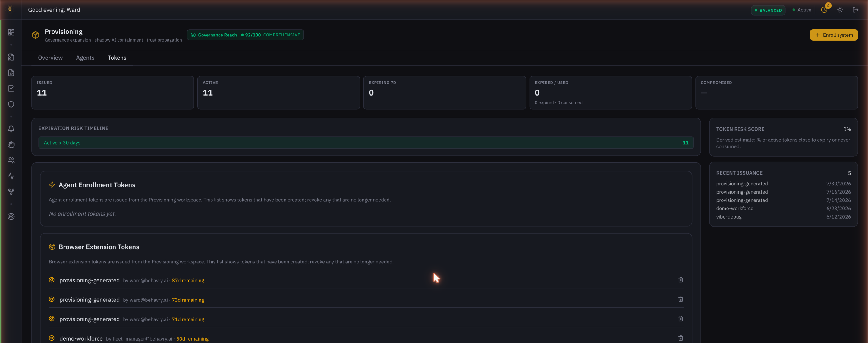Click the demo-workforce 6/23/2026 issuance entry
Image resolution: width=868 pixels, height=343 pixels.
coord(783,209)
